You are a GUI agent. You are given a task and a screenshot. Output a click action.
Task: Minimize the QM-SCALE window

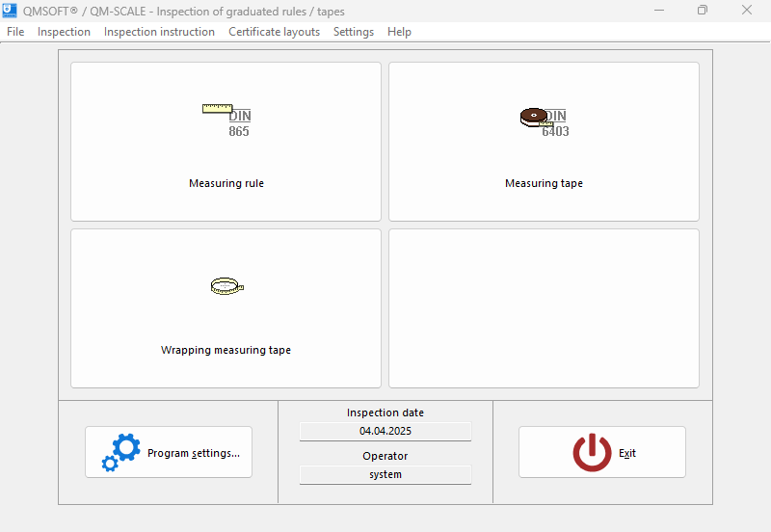pos(659,11)
